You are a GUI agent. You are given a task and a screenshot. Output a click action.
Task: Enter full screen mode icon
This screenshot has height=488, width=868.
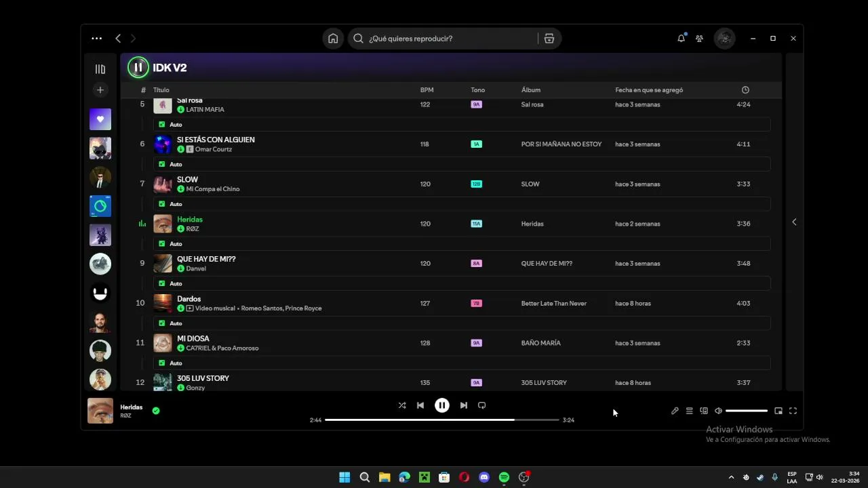[793, 411]
